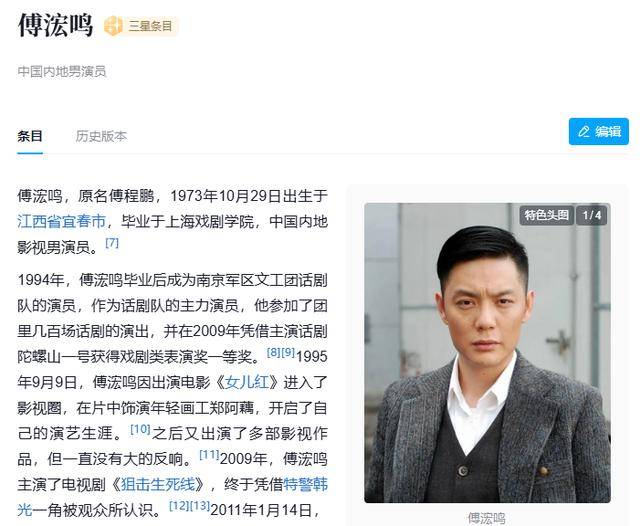
Task: Click reference citation [7]
Action: click(x=112, y=243)
